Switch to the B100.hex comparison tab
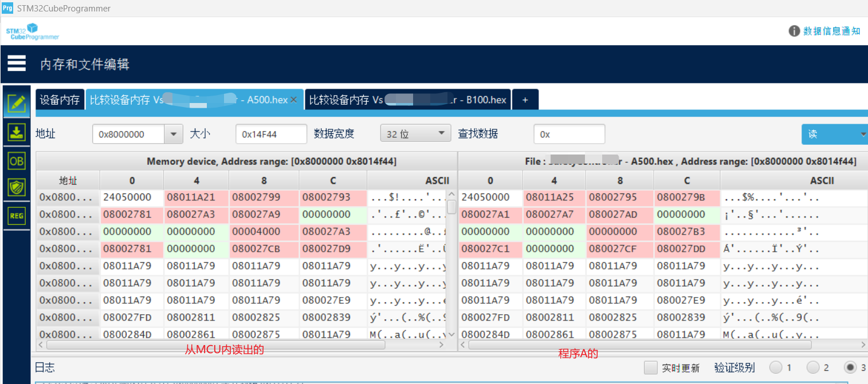This screenshot has width=868, height=384. click(407, 100)
